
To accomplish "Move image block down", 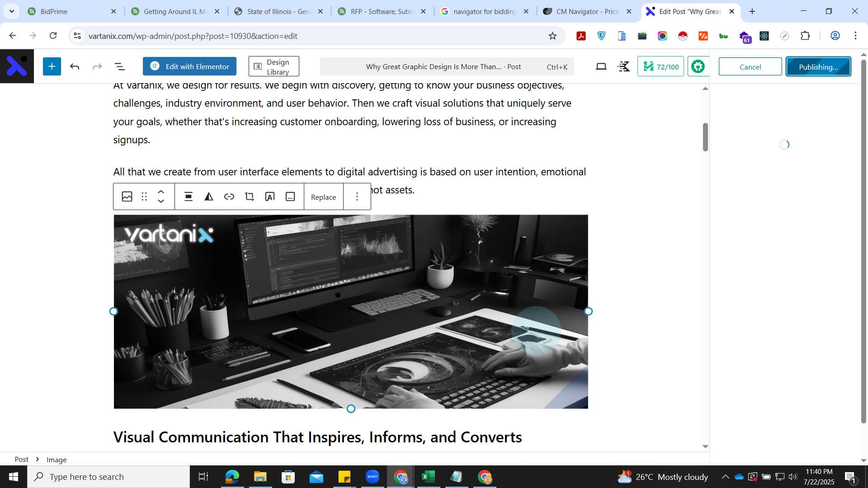I will [x=161, y=202].
